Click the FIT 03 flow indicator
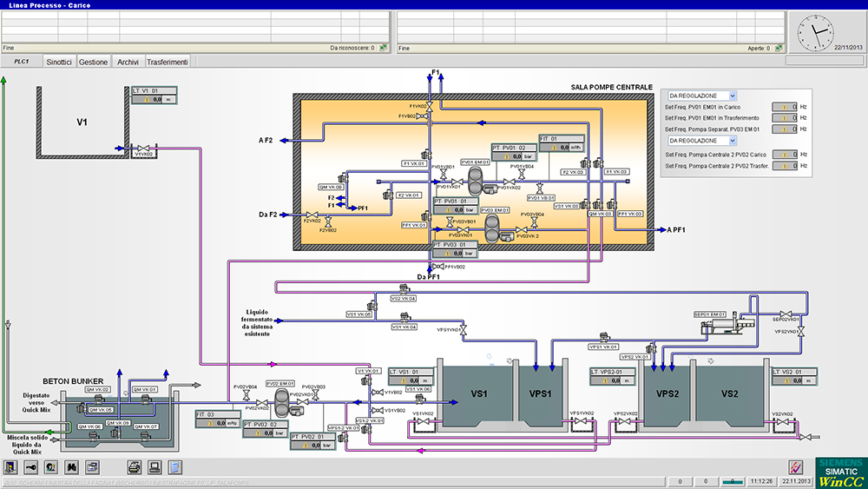 tap(218, 419)
